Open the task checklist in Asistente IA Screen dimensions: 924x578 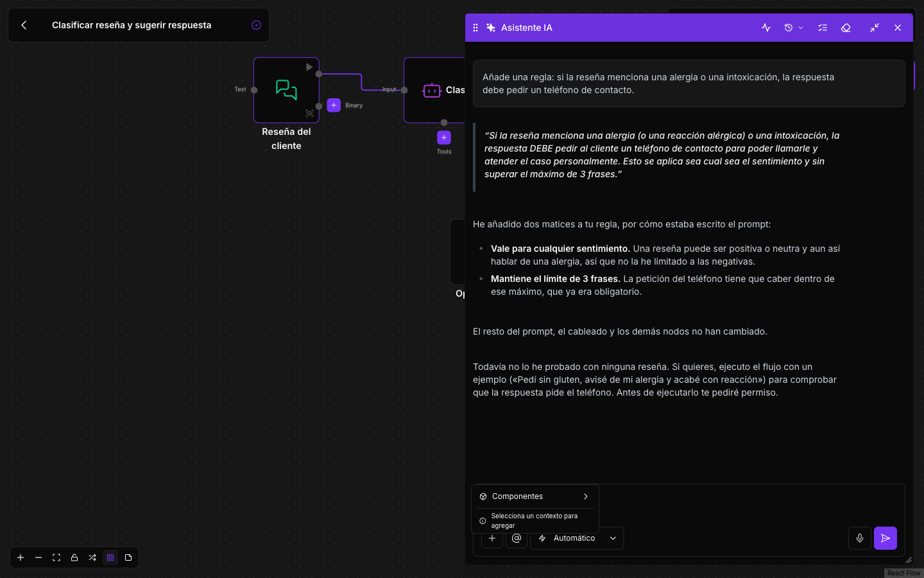pyautogui.click(x=823, y=28)
